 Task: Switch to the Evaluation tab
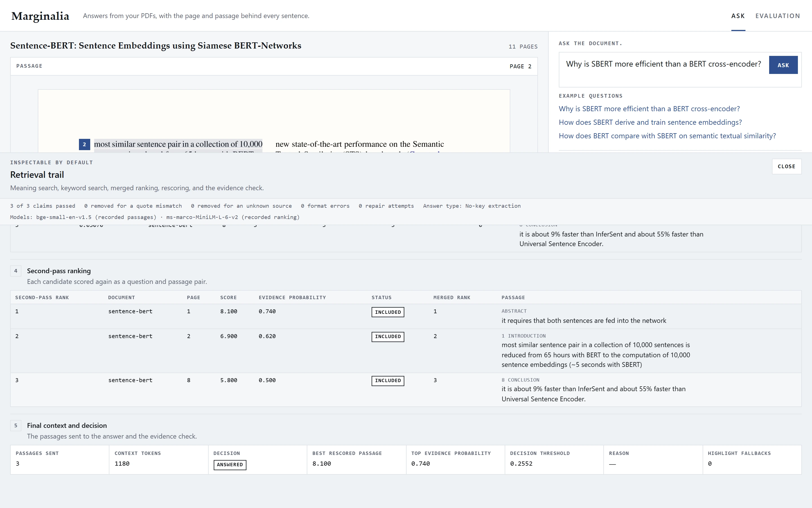pyautogui.click(x=777, y=16)
